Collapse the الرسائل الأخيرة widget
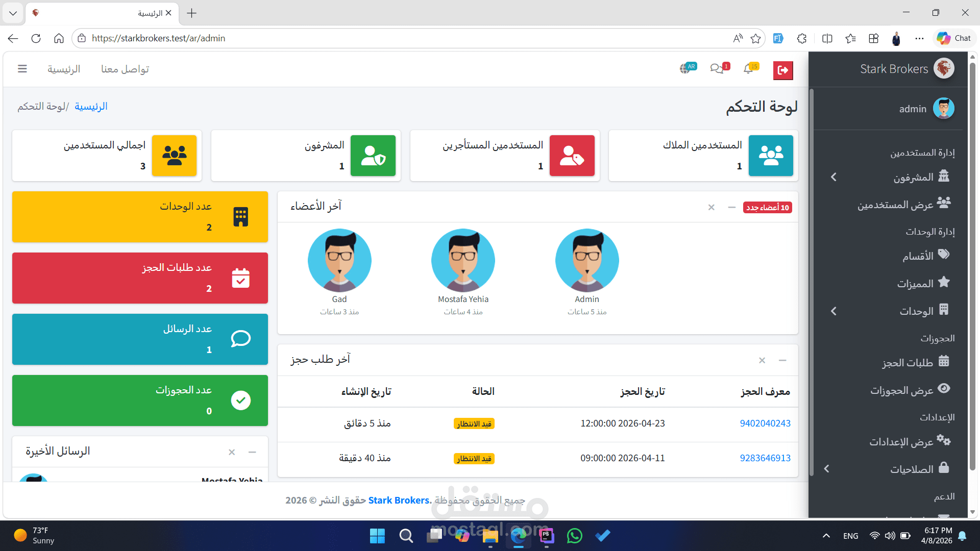Screen dimensions: 980x551 point(251,452)
